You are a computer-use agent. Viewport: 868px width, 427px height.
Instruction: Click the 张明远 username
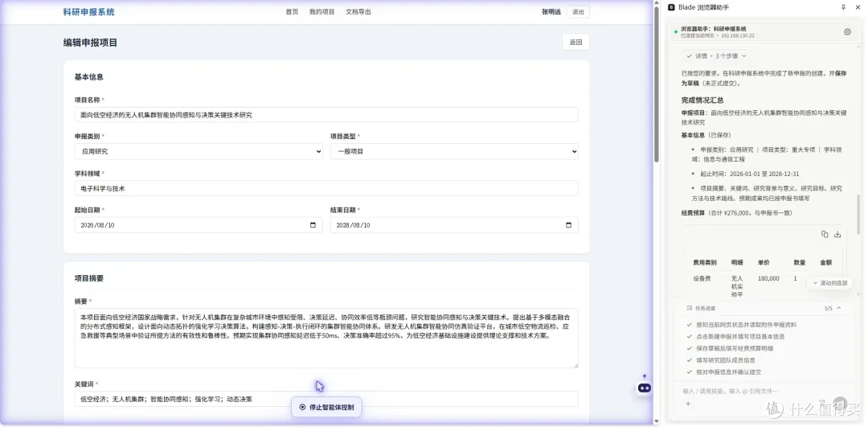551,11
